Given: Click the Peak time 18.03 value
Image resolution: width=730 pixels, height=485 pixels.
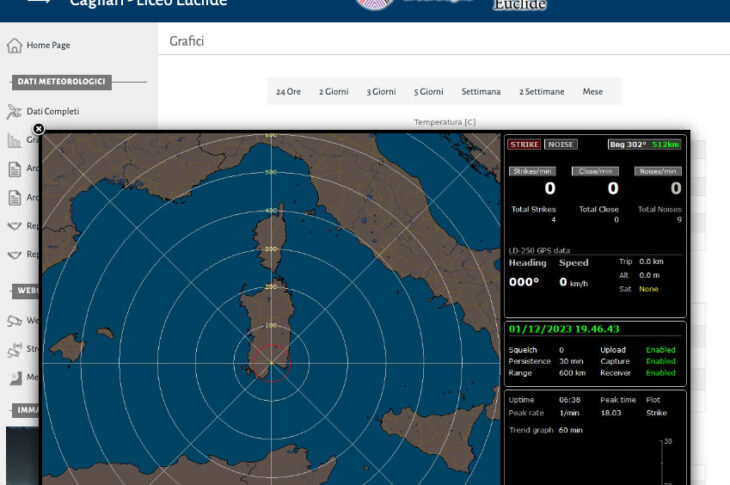Looking at the screenshot, I should (x=611, y=413).
